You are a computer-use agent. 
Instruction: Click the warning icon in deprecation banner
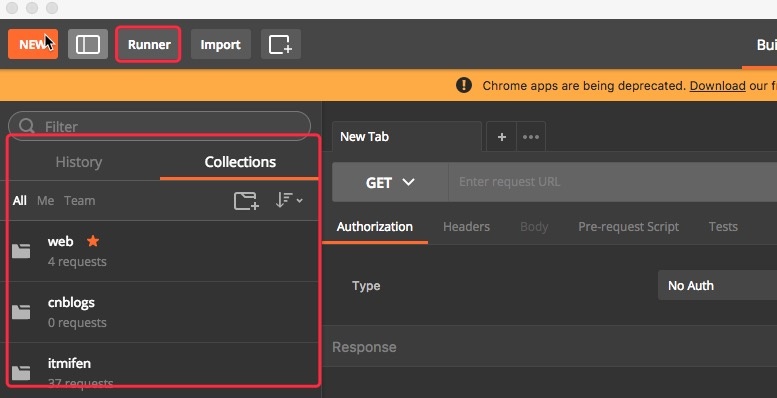464,85
